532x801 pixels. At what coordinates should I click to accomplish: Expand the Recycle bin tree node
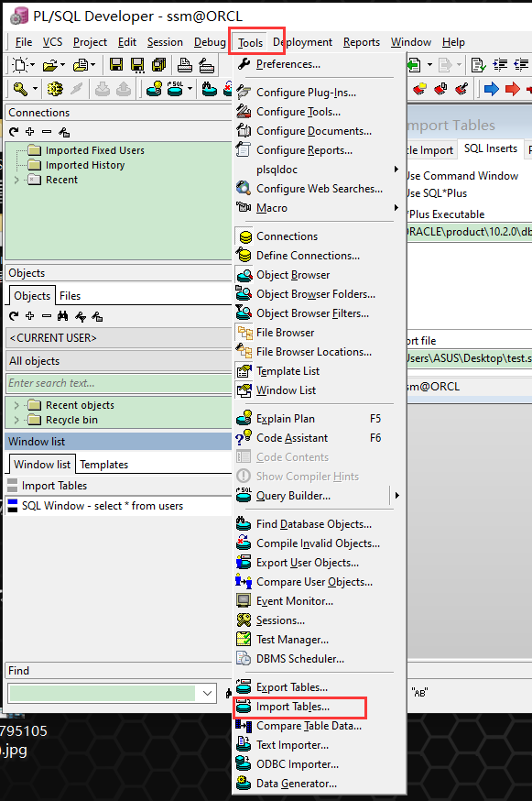(x=16, y=420)
